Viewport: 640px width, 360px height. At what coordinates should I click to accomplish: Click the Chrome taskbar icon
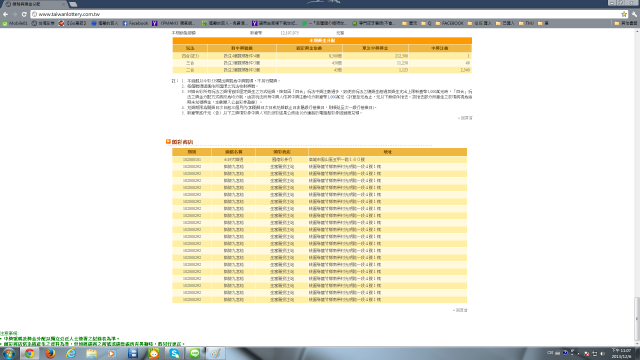coord(29,353)
